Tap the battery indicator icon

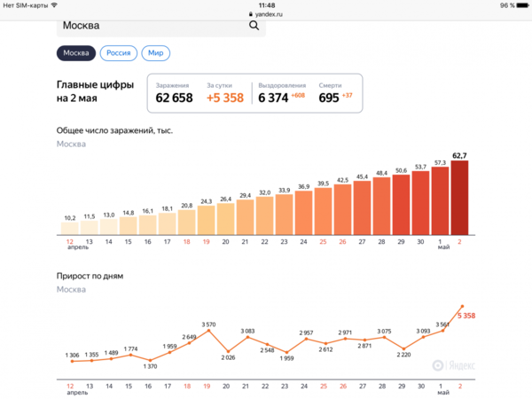coord(518,5)
